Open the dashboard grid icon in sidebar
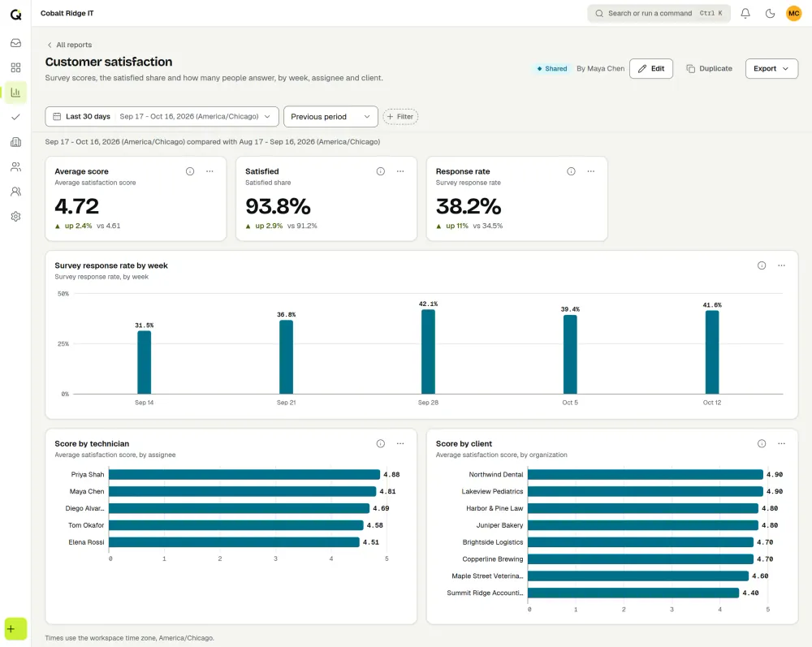This screenshot has width=812, height=647. pyautogui.click(x=15, y=68)
